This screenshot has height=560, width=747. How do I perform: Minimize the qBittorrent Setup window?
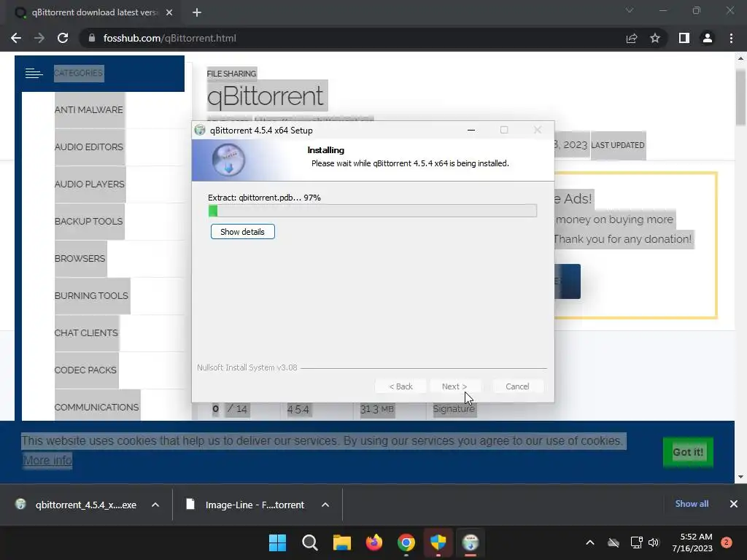coord(471,130)
